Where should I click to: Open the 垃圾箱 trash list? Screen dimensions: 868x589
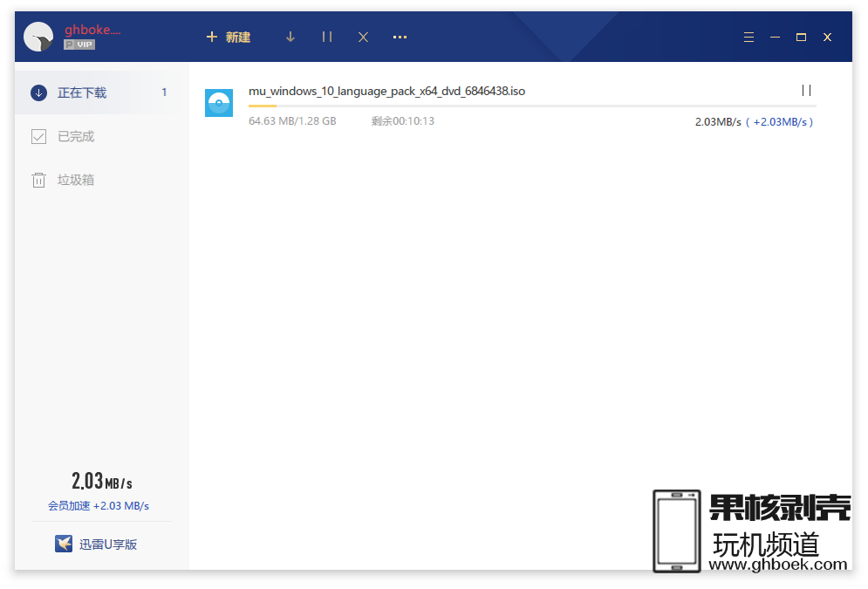(x=76, y=180)
